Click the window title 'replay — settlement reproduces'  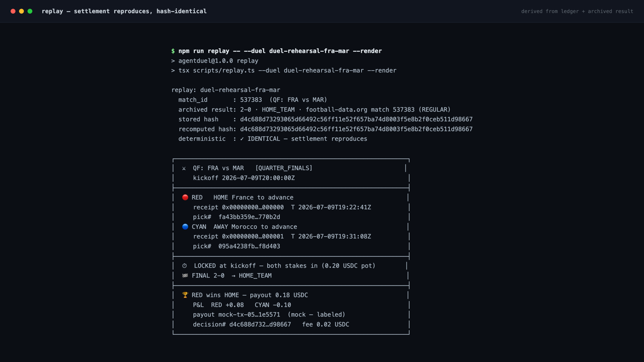pos(124,11)
